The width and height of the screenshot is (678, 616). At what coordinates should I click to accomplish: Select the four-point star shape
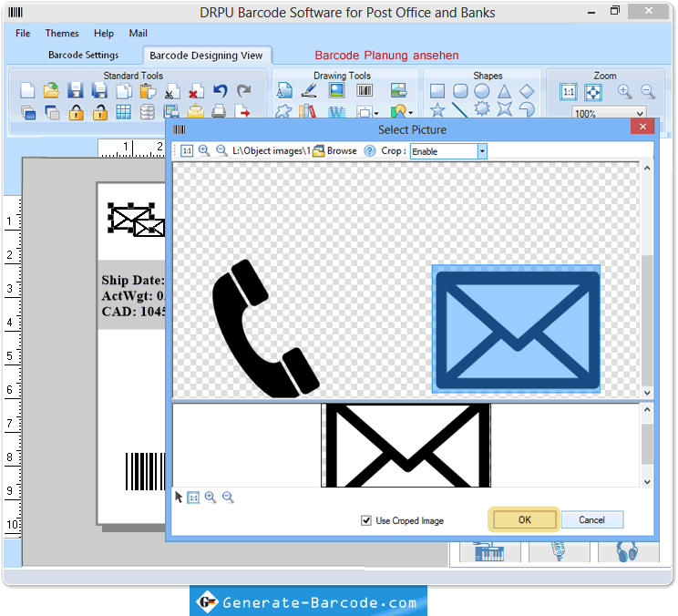(504, 109)
